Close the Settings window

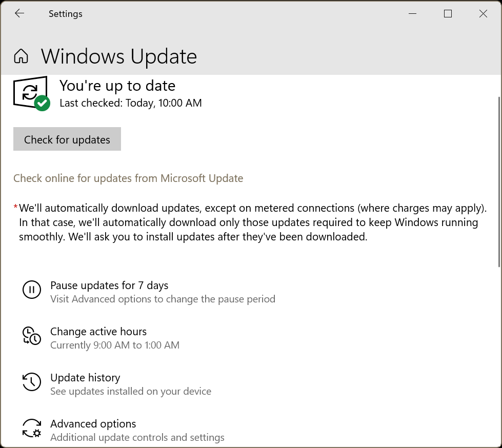coord(483,13)
